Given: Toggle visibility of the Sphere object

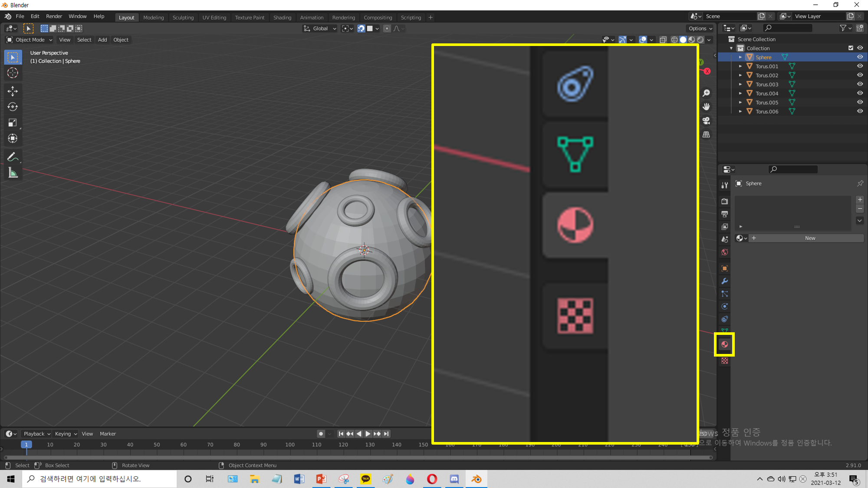Looking at the screenshot, I should click(x=860, y=57).
